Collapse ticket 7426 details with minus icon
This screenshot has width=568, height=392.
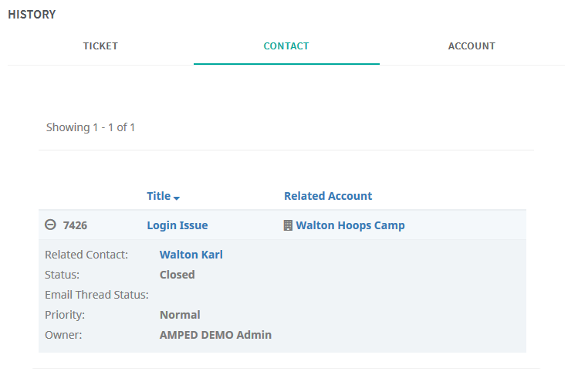click(x=50, y=225)
